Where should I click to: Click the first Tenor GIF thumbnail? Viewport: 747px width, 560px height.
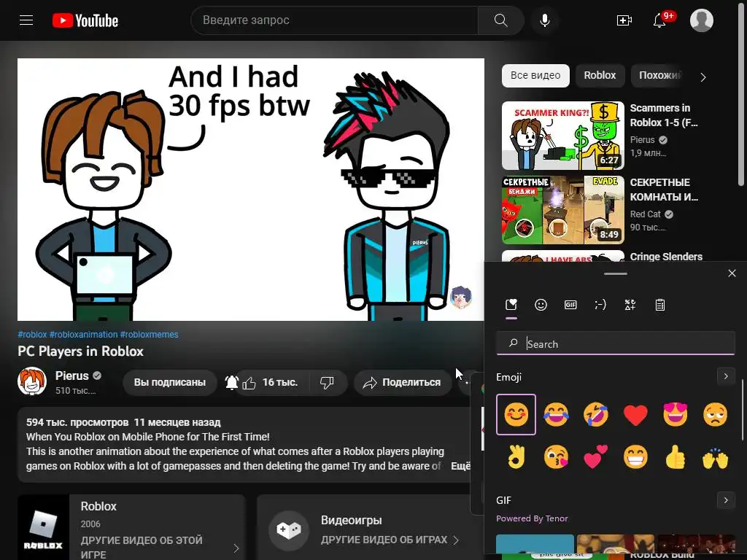click(x=535, y=544)
